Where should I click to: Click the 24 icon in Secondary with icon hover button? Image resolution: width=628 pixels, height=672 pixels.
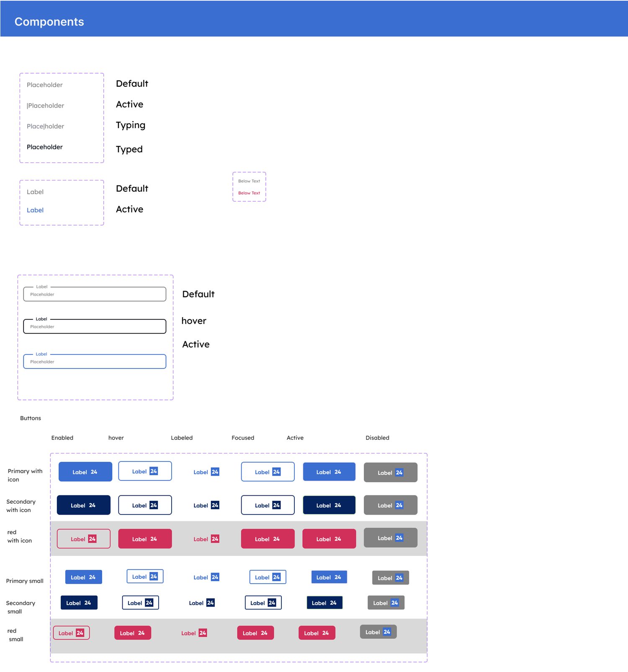click(154, 505)
